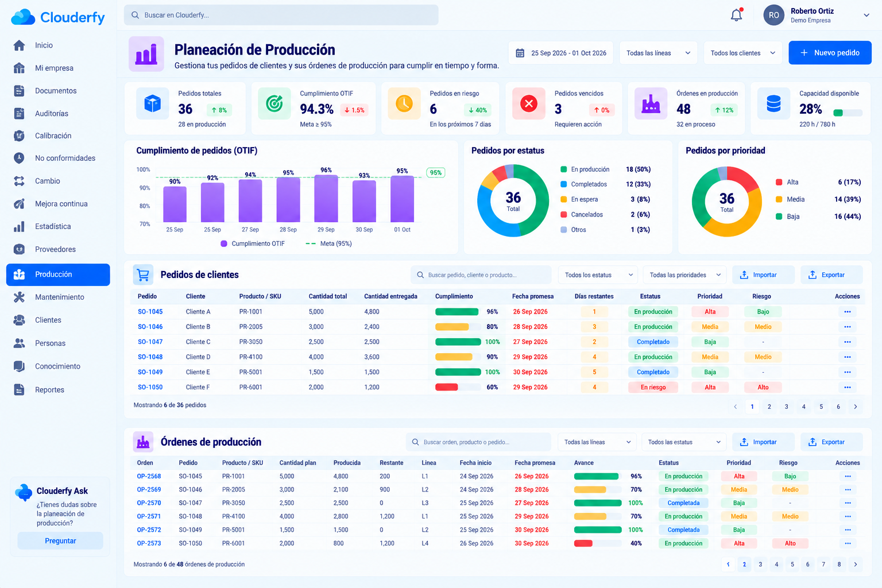Click the Cambio arrows icon
Screen dimensions: 882x588
[19, 181]
